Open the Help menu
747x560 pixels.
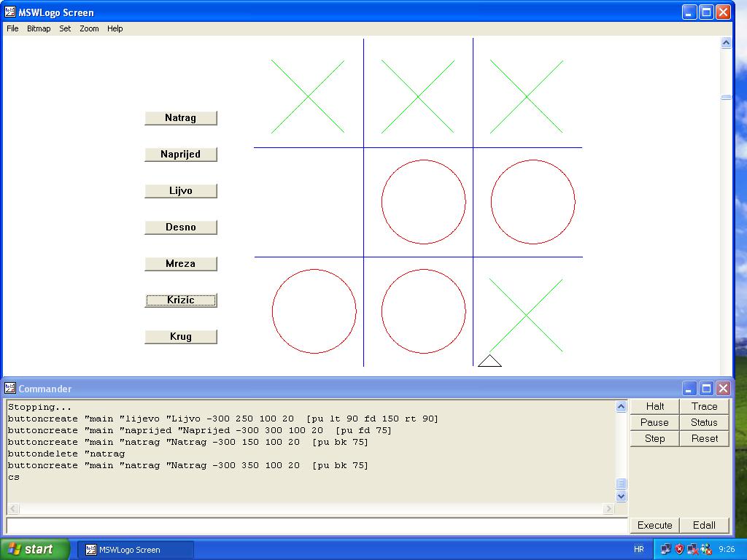[x=115, y=28]
